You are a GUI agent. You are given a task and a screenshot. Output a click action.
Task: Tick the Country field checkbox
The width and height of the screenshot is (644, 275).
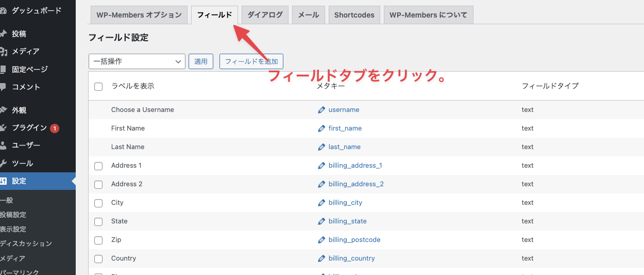coord(98,259)
